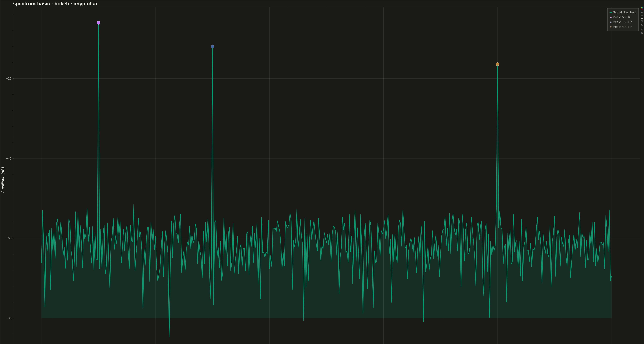This screenshot has height=344, width=644.
Task: Click the green line swatch in legend
Action: (x=611, y=12)
